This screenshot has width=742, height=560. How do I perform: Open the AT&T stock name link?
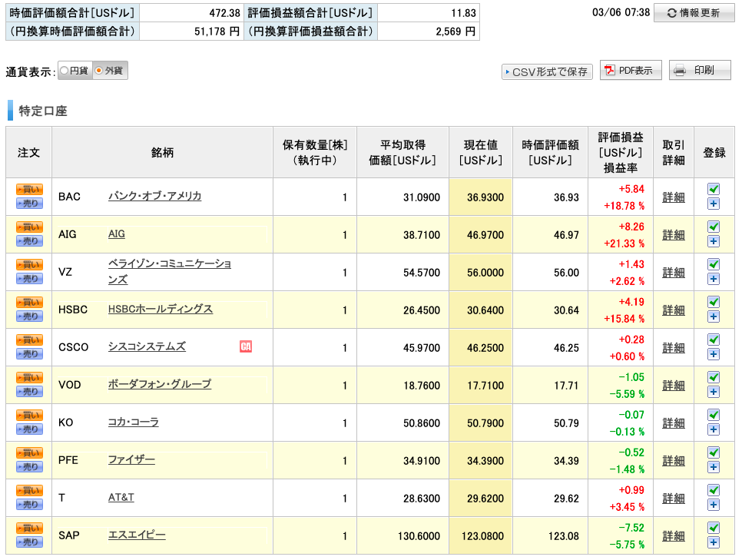coord(121,498)
